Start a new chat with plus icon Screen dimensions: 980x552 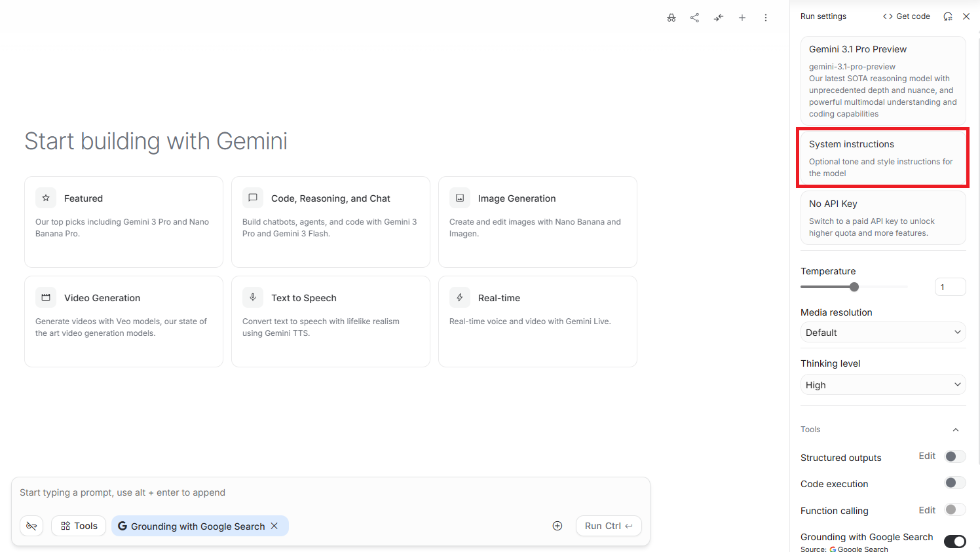pos(742,18)
